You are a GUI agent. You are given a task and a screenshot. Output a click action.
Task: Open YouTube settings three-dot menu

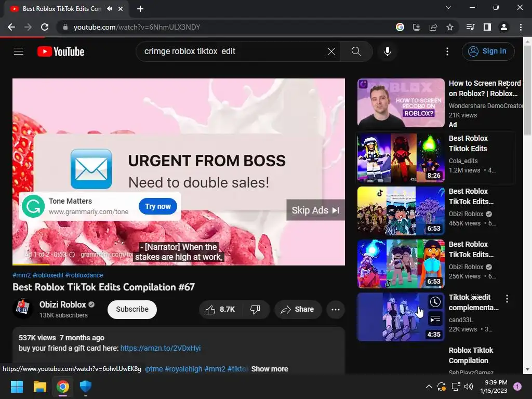(447, 51)
